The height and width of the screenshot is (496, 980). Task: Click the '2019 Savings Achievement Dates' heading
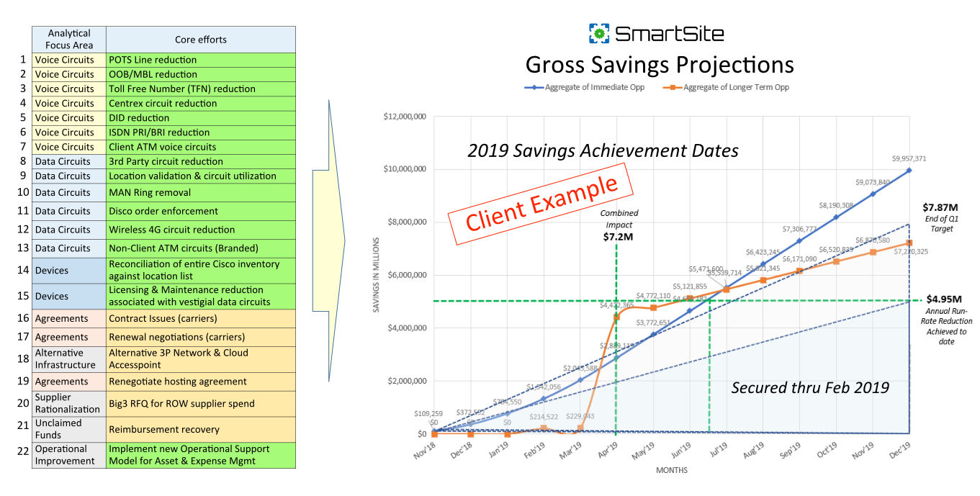603,151
